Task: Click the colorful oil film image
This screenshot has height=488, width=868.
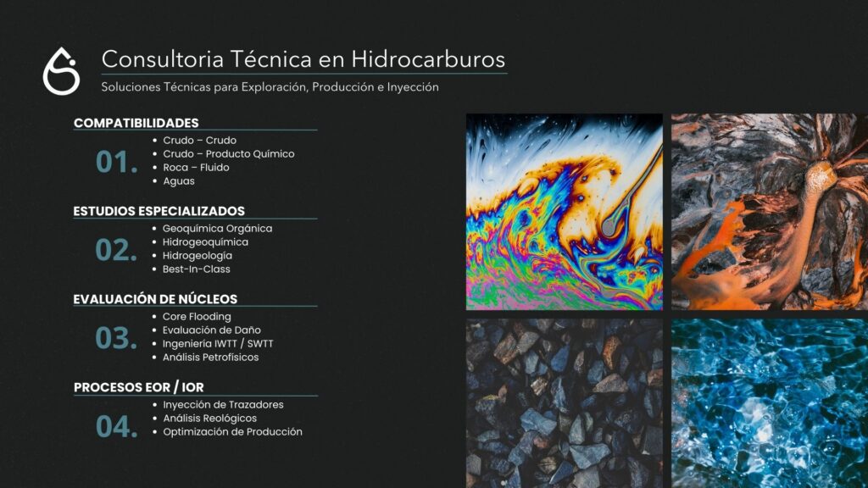Action: click(564, 212)
